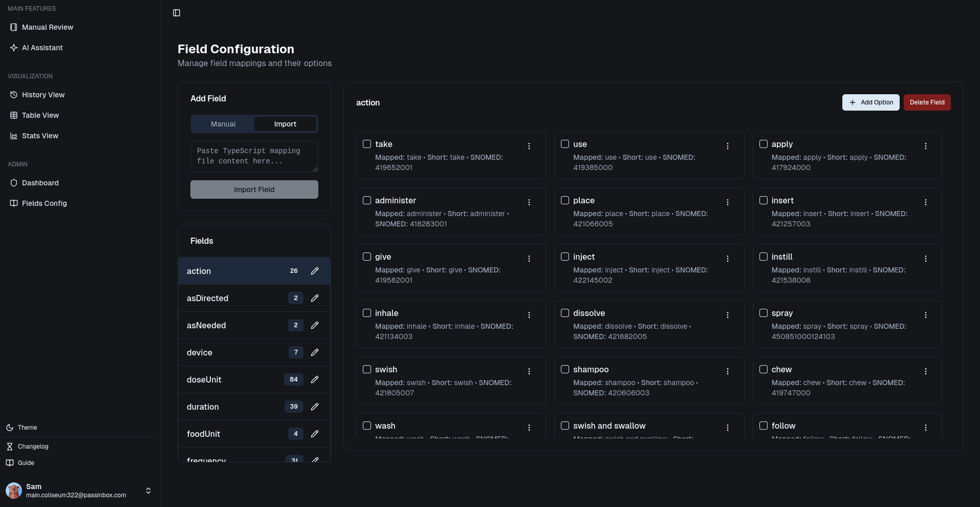Toggle the sidebar collapse icon at top left
Image resolution: width=980 pixels, height=507 pixels.
tap(177, 12)
